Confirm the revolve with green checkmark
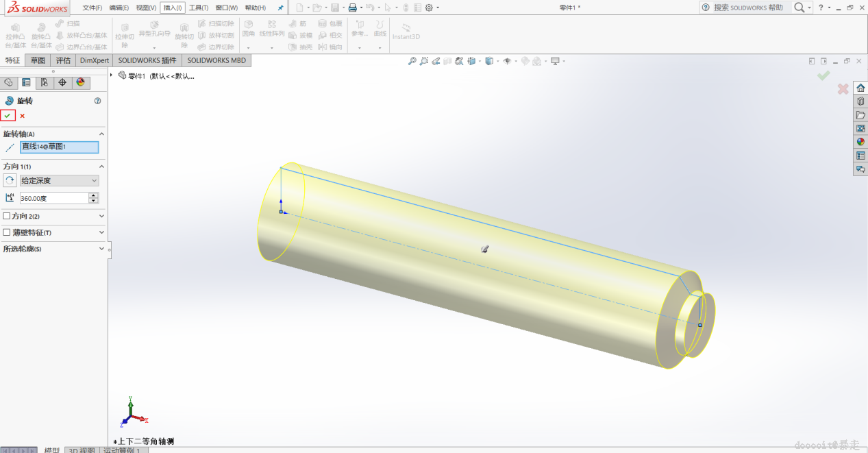 click(x=8, y=116)
